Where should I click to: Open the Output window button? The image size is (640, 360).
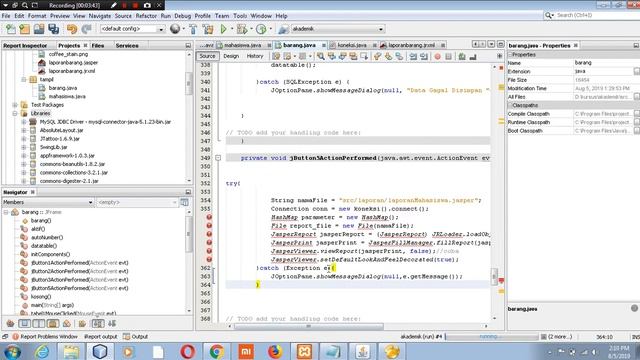point(136,337)
